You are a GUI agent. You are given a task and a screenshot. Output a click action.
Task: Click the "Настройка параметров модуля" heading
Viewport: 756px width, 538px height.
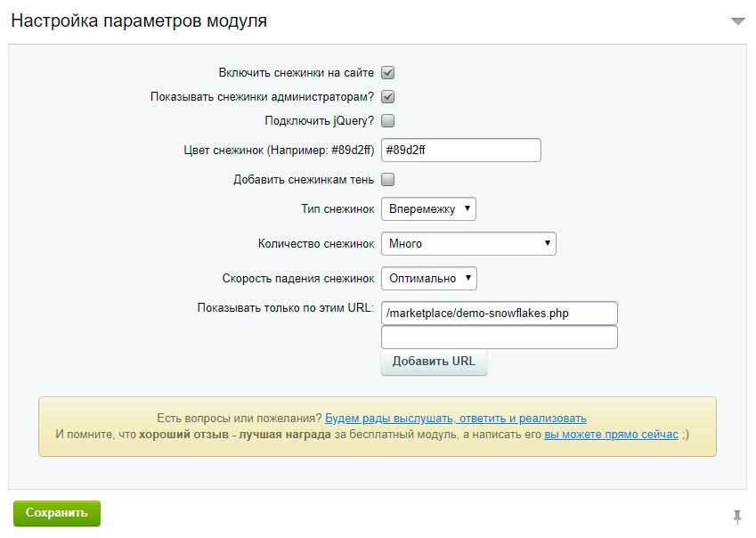(x=139, y=20)
